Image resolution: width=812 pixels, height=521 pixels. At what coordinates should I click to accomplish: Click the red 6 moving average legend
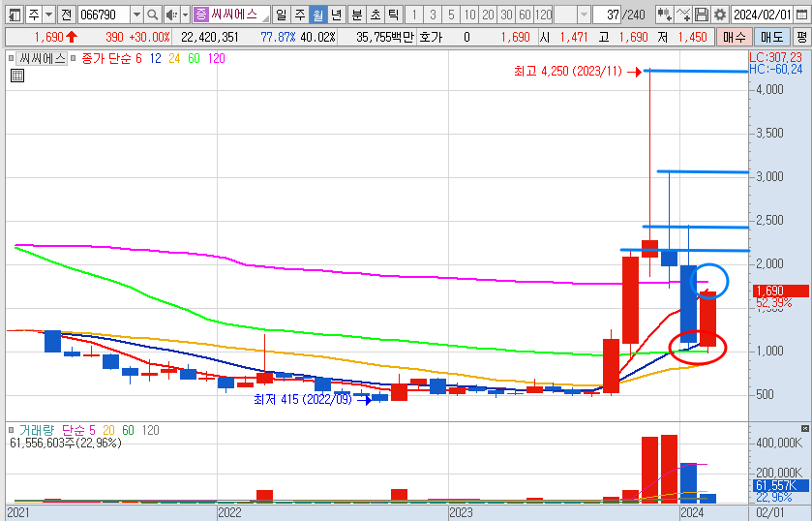[138, 58]
